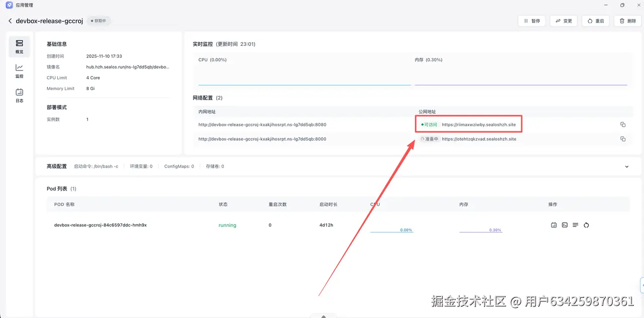The height and width of the screenshot is (318, 644).
Task: Switch to the 监控 sidebar tab
Action: pos(19,71)
